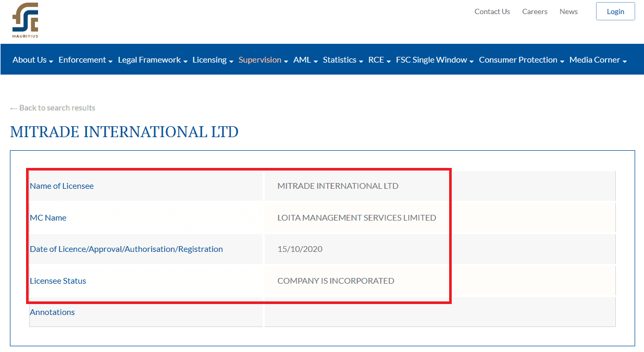
Task: Expand the Legal Framework menu
Action: point(153,60)
